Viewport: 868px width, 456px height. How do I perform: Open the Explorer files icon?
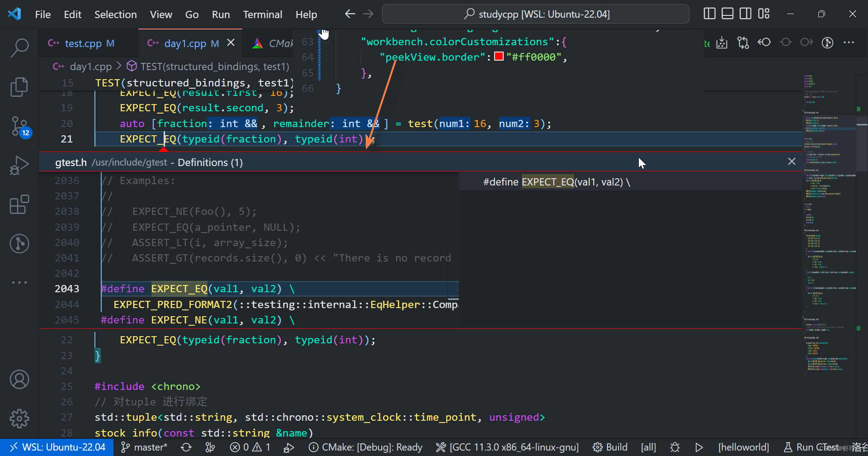click(x=19, y=87)
